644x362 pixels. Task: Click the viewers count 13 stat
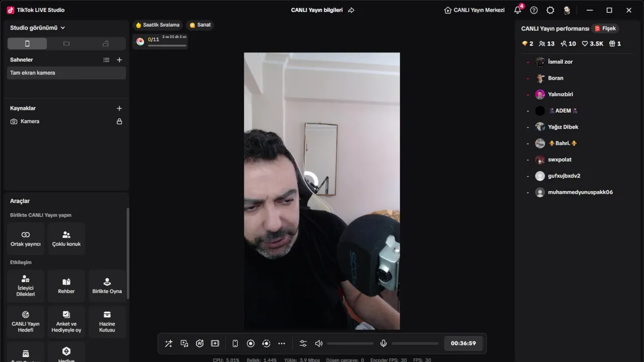tap(546, 44)
